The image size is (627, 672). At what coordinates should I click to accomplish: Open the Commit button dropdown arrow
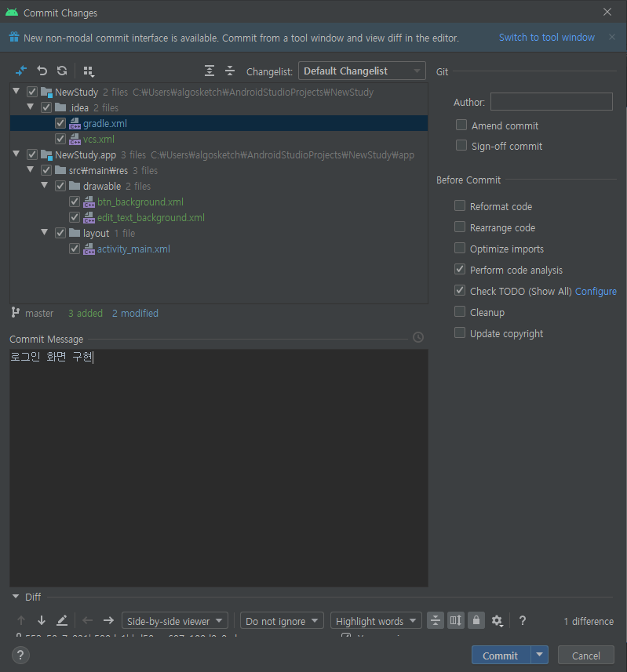tap(540, 655)
